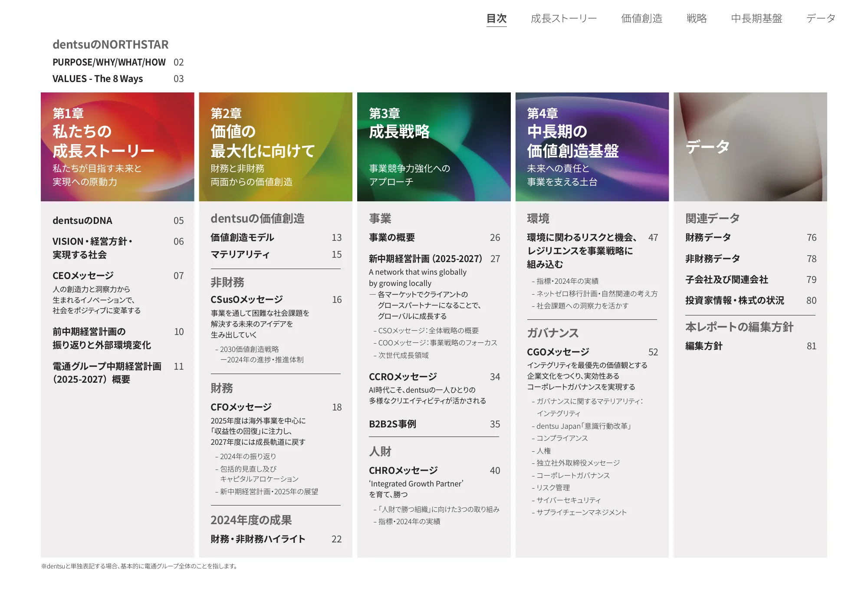Open the 第2章 価値の最大化に向けて banner
This screenshot has width=868, height=614.
tap(276, 147)
